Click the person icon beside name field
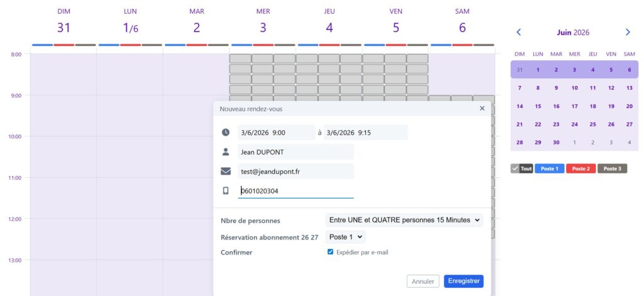The width and height of the screenshot is (644, 296). (226, 152)
